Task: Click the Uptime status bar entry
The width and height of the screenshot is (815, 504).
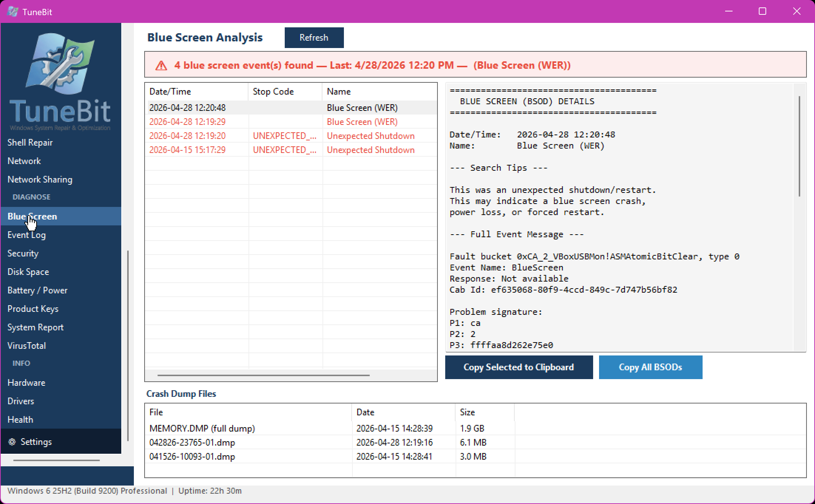Action: pyautogui.click(x=210, y=491)
